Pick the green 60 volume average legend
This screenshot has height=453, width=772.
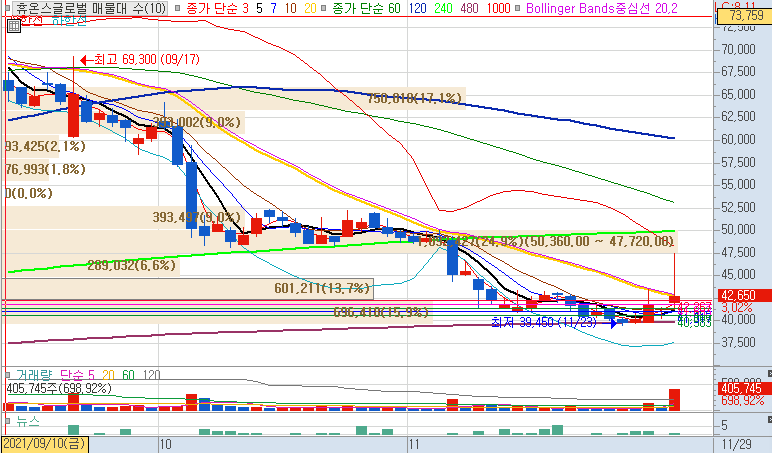pyautogui.click(x=129, y=375)
